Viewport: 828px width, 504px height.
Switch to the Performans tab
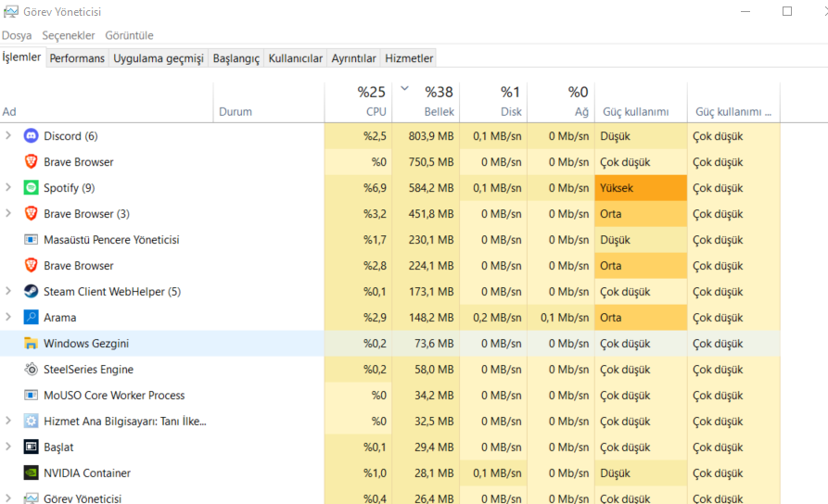tap(77, 58)
